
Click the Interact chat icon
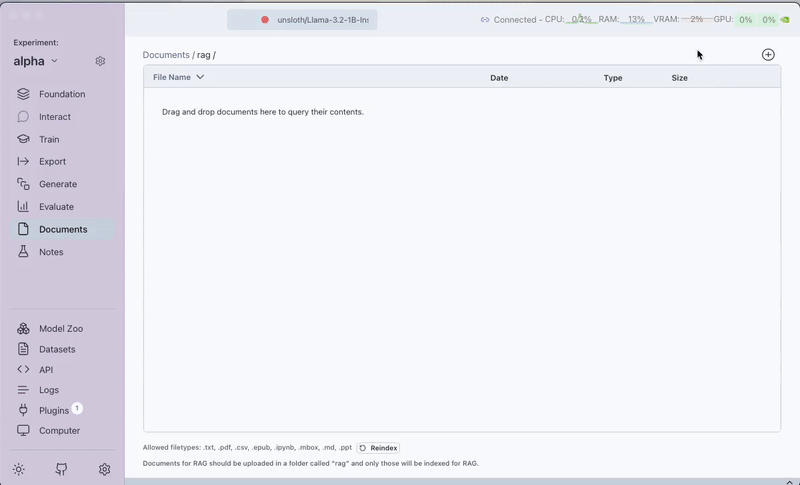point(23,117)
